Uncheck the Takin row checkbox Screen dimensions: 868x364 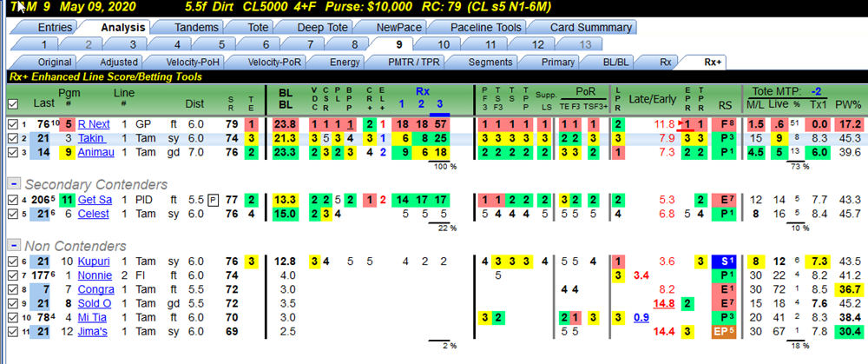pos(13,138)
